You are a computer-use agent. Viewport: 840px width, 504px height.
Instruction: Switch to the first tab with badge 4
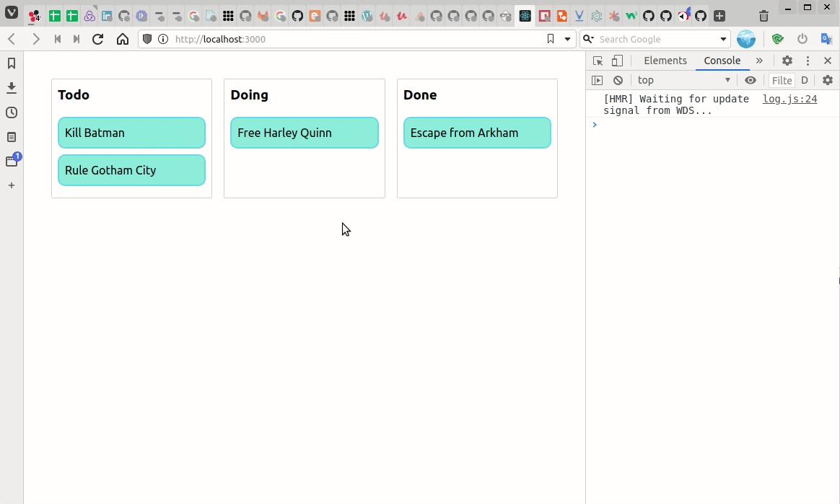(x=35, y=16)
